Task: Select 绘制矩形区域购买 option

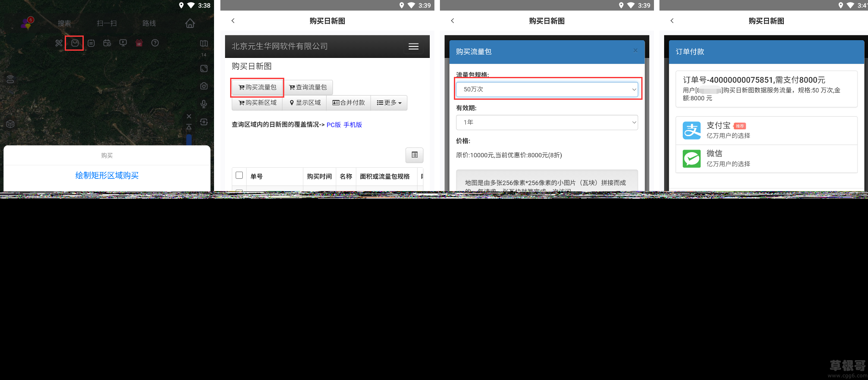Action: click(107, 175)
